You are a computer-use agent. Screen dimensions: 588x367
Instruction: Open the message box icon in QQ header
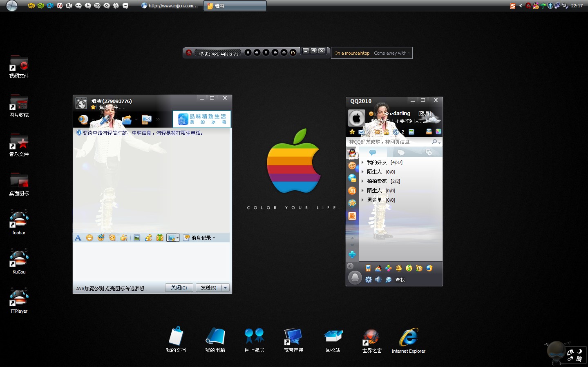(429, 131)
